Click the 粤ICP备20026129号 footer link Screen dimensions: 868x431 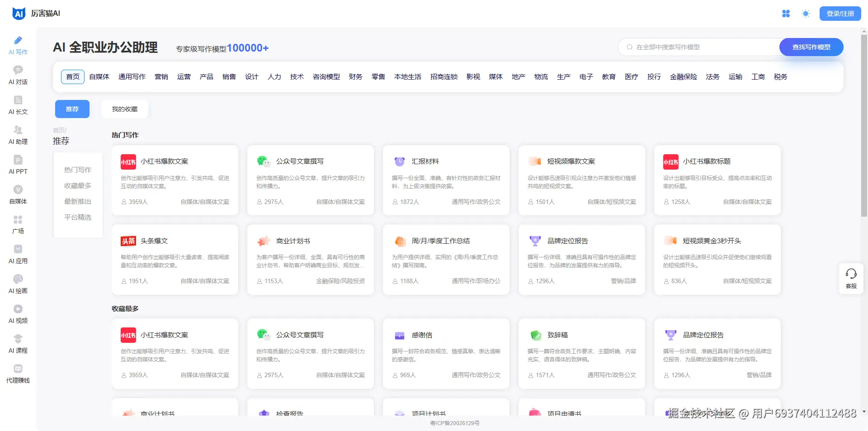coord(454,423)
